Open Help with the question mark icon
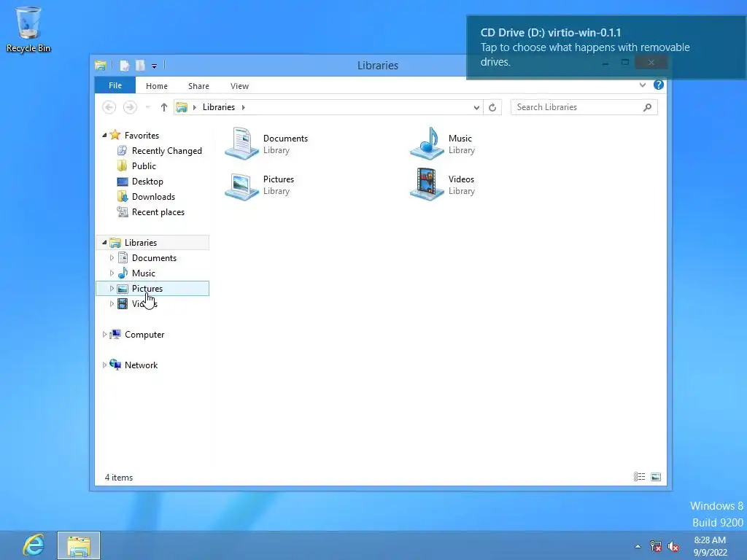The image size is (747, 560). click(659, 85)
